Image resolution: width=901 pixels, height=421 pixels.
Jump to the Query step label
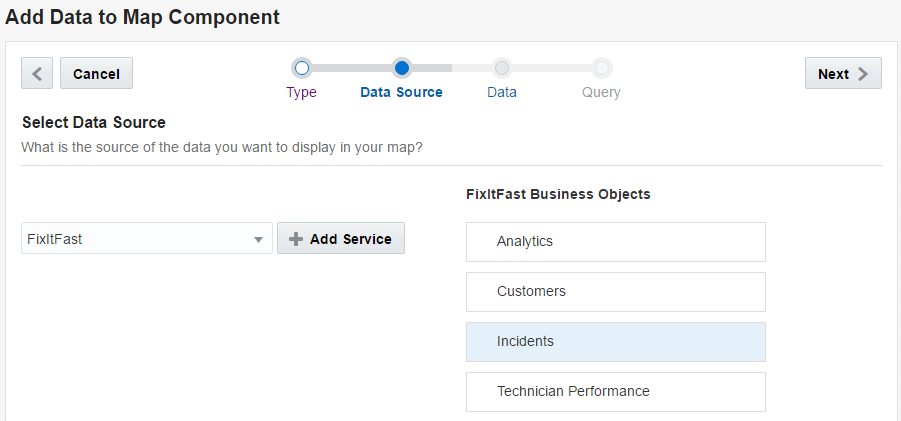[x=601, y=92]
